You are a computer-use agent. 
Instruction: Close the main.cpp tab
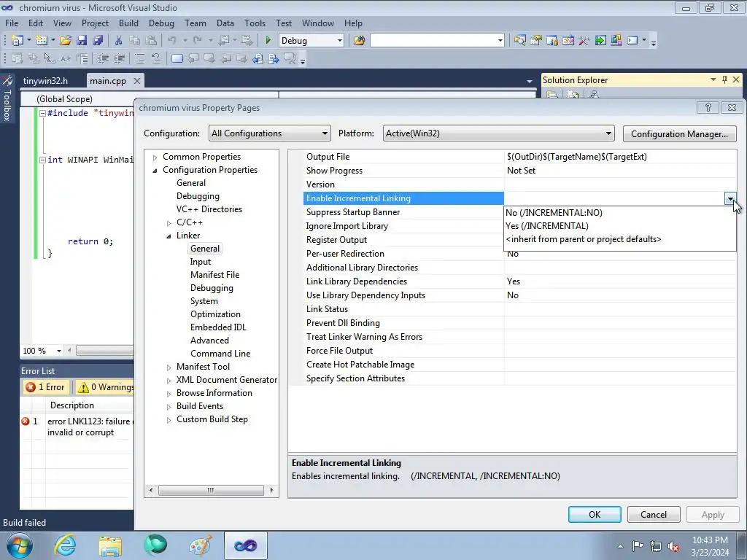tap(136, 81)
